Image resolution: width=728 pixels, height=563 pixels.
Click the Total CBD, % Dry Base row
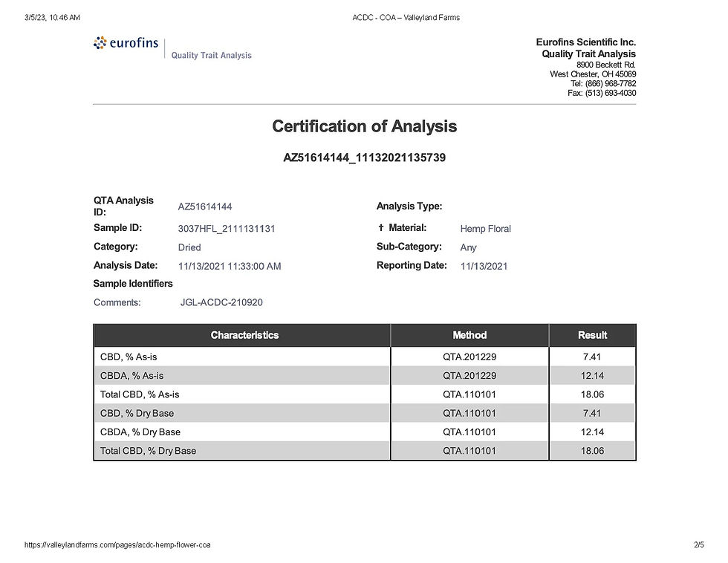[x=365, y=450]
